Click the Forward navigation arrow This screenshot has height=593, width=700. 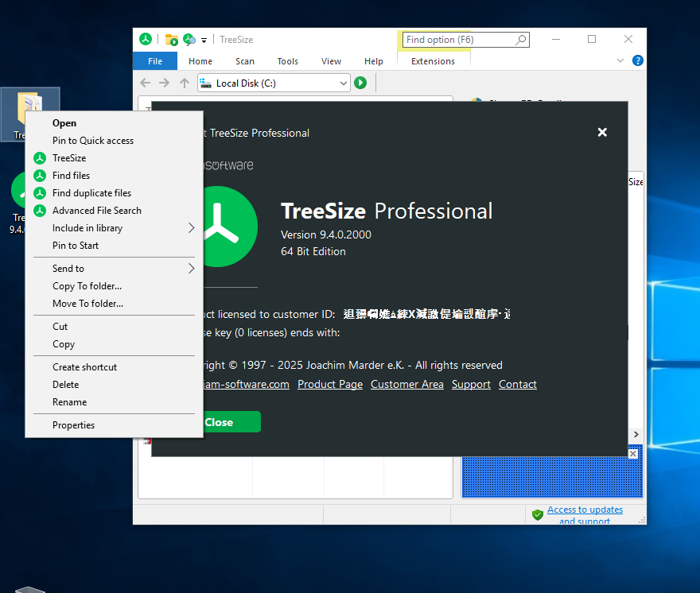point(165,83)
